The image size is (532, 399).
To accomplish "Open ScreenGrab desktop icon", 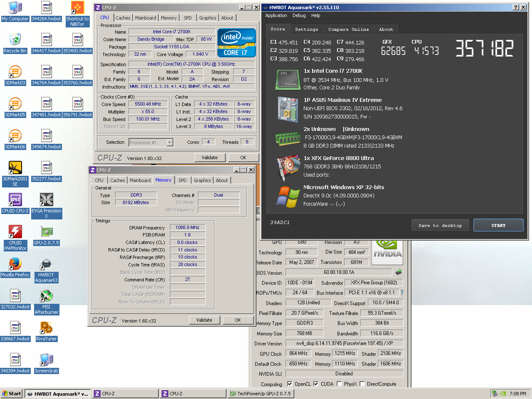I will pyautogui.click(x=47, y=363).
